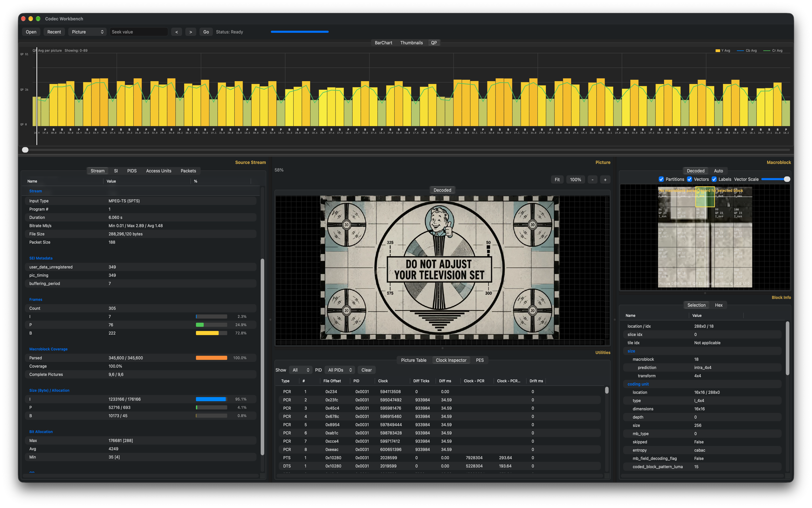Set picture zoom to 100%
The width and height of the screenshot is (812, 508).
575,180
